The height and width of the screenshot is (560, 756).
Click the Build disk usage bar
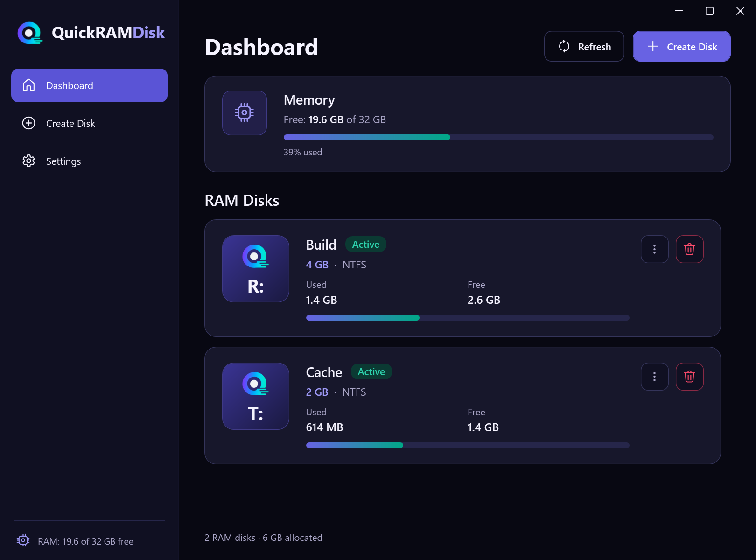tap(468, 318)
